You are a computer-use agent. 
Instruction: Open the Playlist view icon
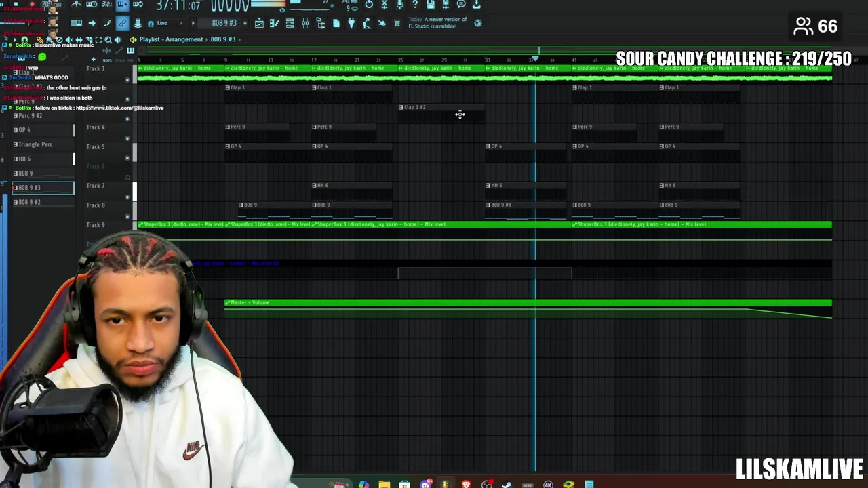tap(259, 23)
